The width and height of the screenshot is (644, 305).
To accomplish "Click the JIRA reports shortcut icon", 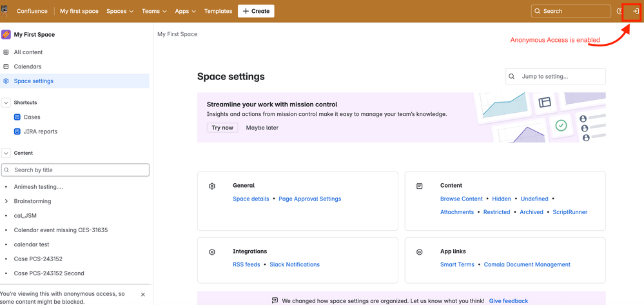I will [17, 132].
